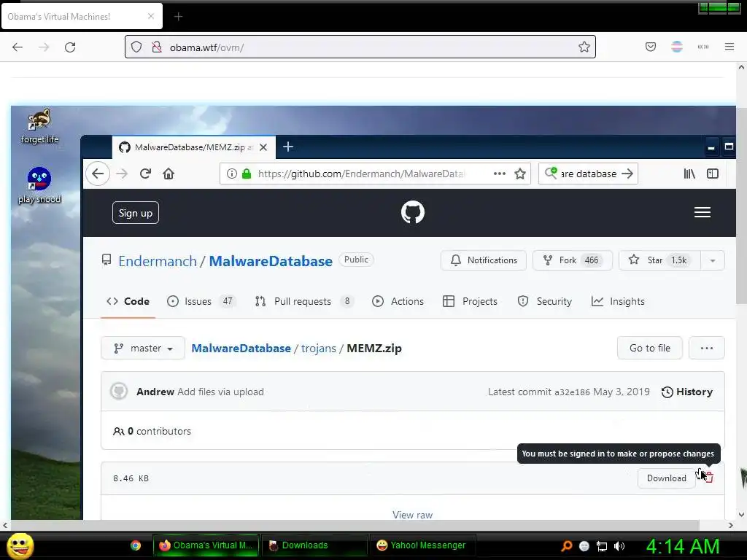Open the forget life desktop shortcut
Image resolution: width=747 pixels, height=560 pixels.
click(x=39, y=126)
